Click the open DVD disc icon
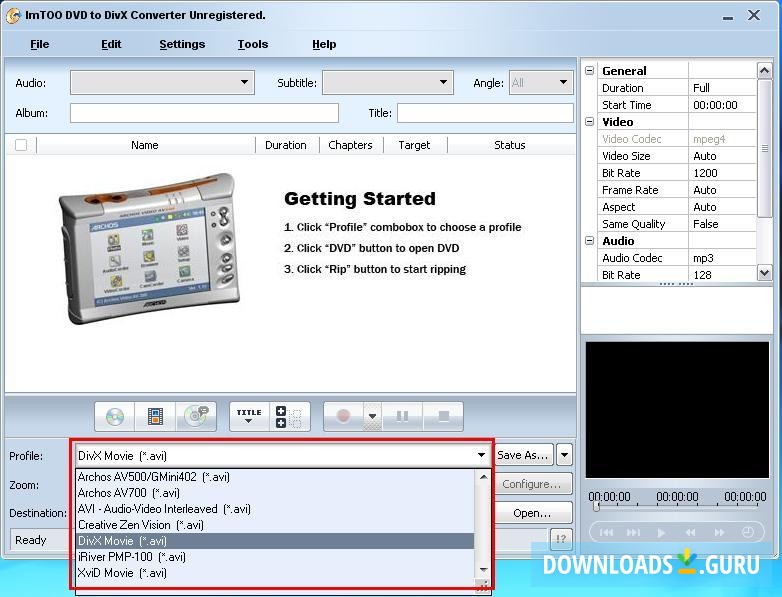The image size is (782, 597). click(x=115, y=416)
